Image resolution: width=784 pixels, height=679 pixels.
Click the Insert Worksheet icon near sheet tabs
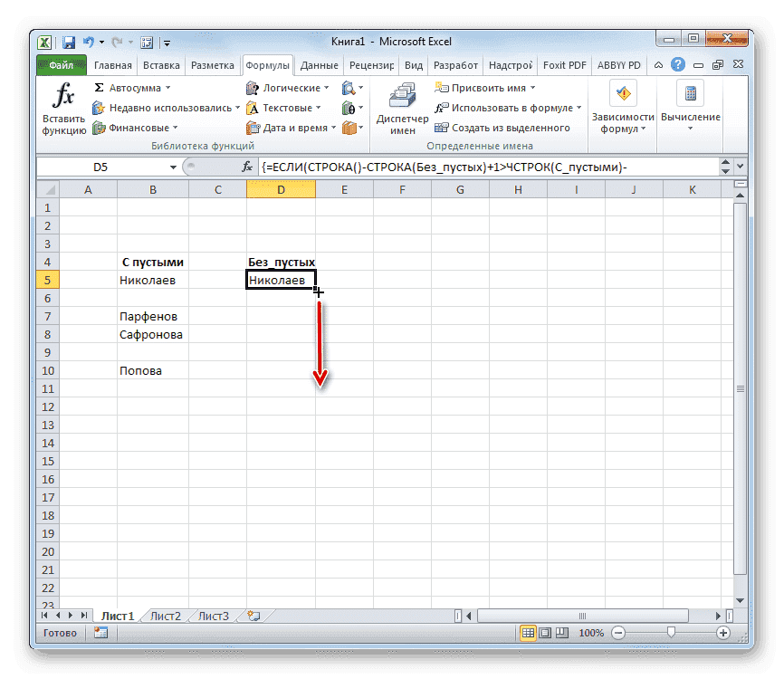tap(253, 615)
